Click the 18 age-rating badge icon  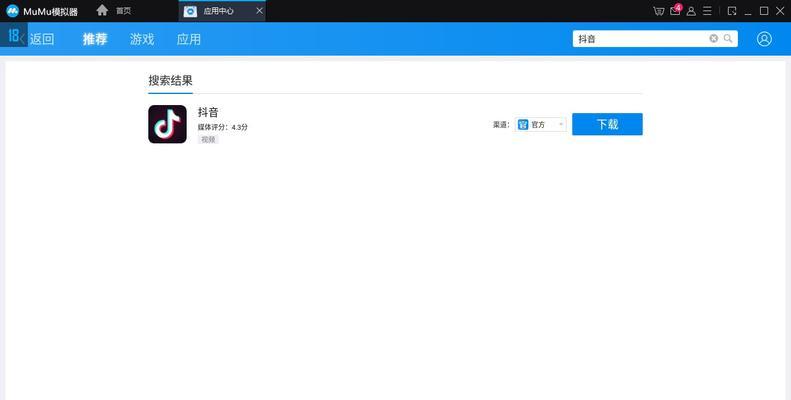(14, 35)
